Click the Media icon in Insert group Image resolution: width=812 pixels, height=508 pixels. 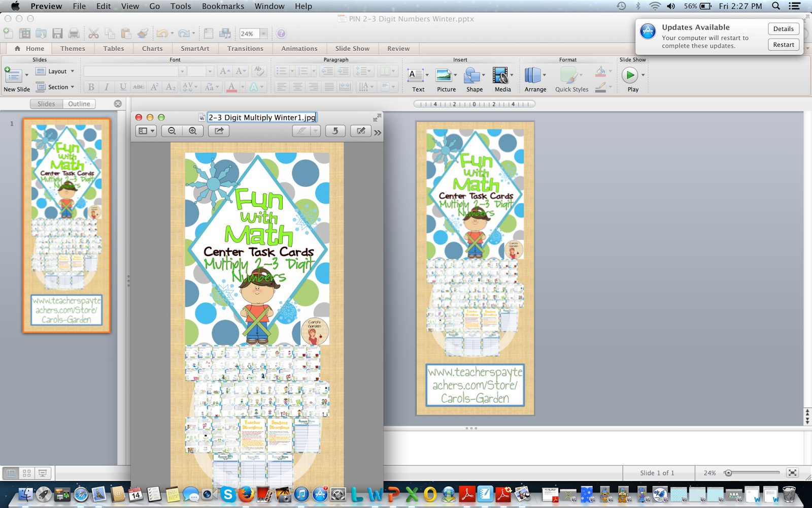pos(500,75)
